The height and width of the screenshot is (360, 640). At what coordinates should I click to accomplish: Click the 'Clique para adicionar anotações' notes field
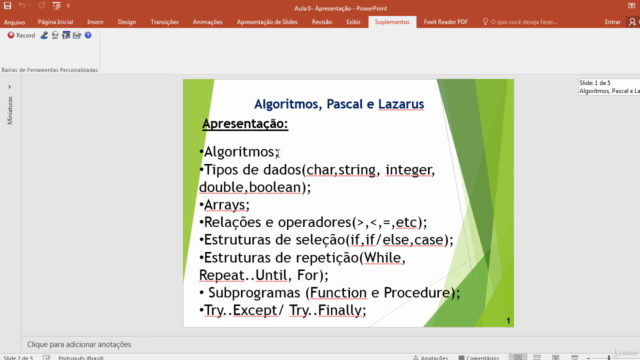point(79,344)
